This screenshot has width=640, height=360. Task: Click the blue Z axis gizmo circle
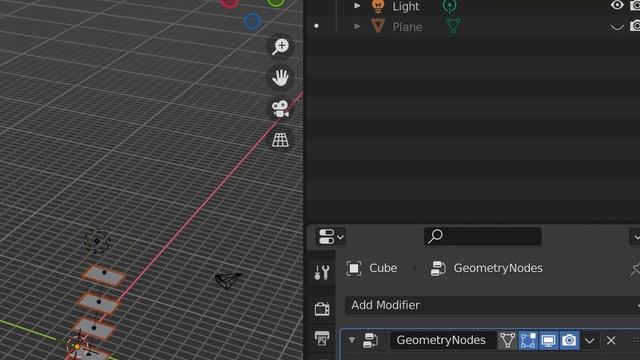(252, 21)
